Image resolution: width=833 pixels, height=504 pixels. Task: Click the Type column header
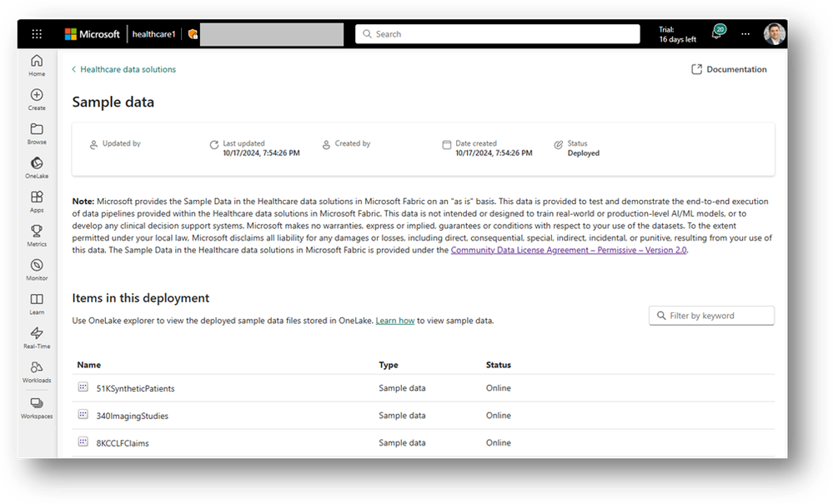389,365
